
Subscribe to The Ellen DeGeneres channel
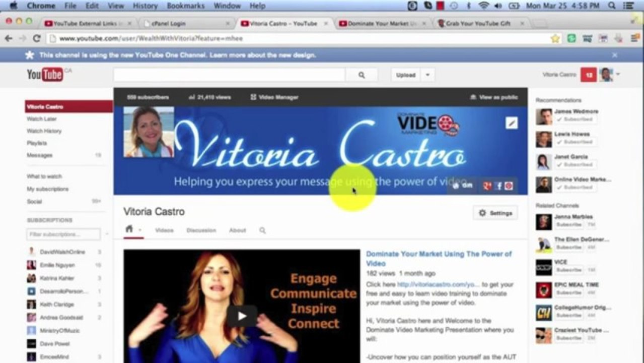pos(569,248)
